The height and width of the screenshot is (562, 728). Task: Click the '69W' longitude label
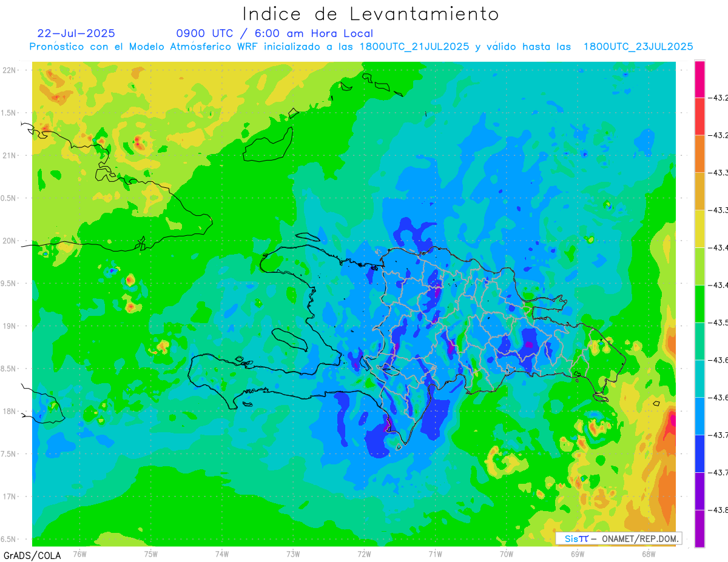click(x=578, y=554)
